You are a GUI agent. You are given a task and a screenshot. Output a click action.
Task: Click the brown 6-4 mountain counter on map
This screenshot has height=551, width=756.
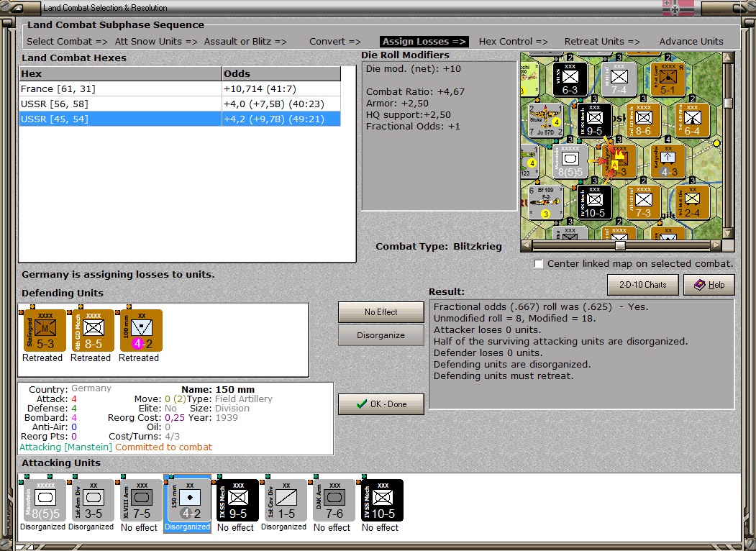[x=692, y=119]
